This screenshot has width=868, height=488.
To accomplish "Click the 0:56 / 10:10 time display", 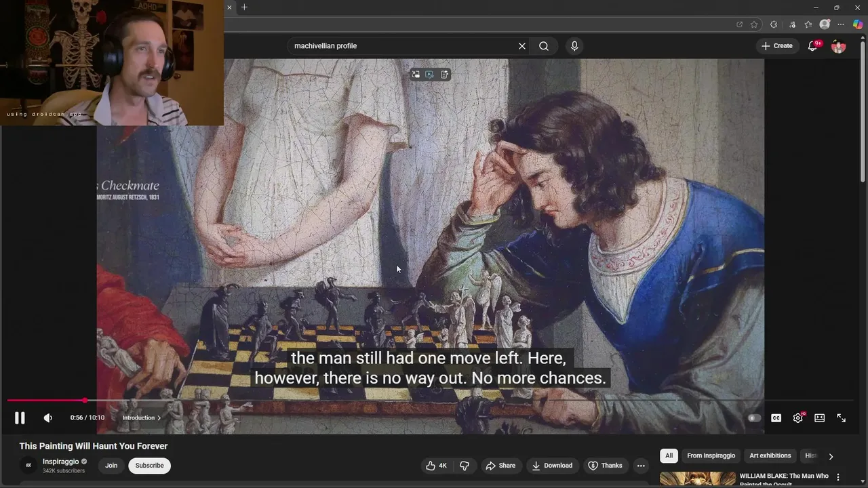I will pos(87,418).
